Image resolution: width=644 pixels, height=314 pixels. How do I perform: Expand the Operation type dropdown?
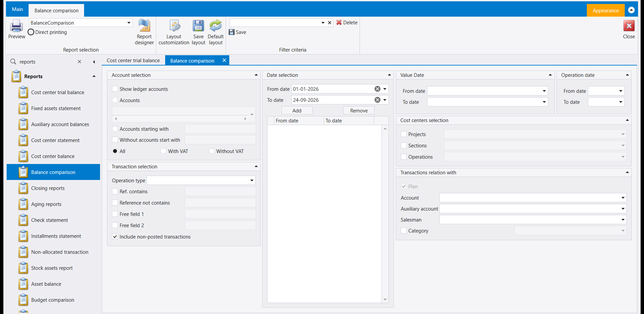(x=252, y=180)
